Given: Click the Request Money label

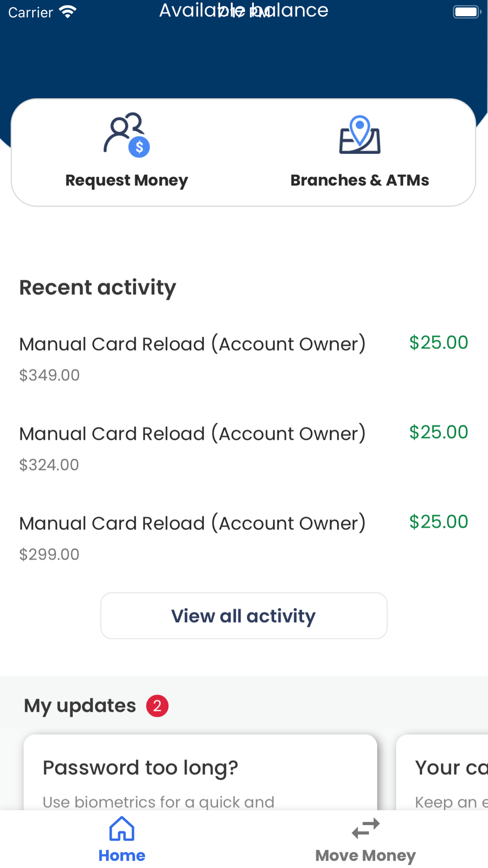Looking at the screenshot, I should pos(127,181).
